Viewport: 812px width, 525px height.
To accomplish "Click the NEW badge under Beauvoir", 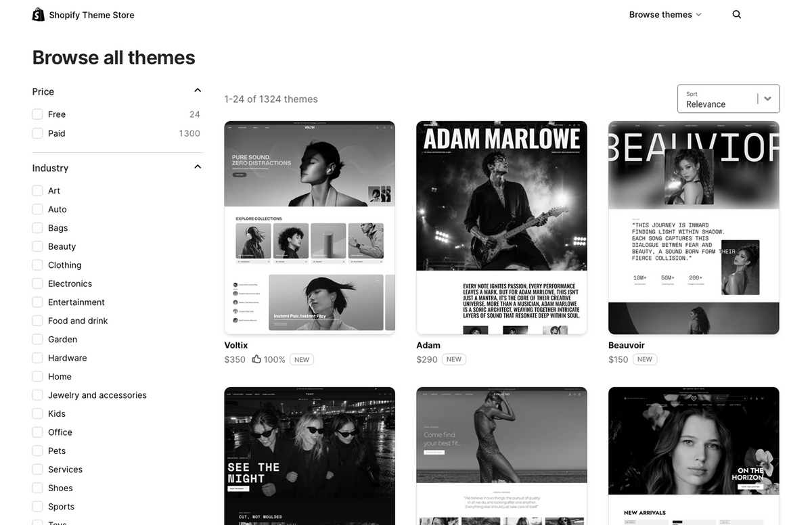I will 645,359.
